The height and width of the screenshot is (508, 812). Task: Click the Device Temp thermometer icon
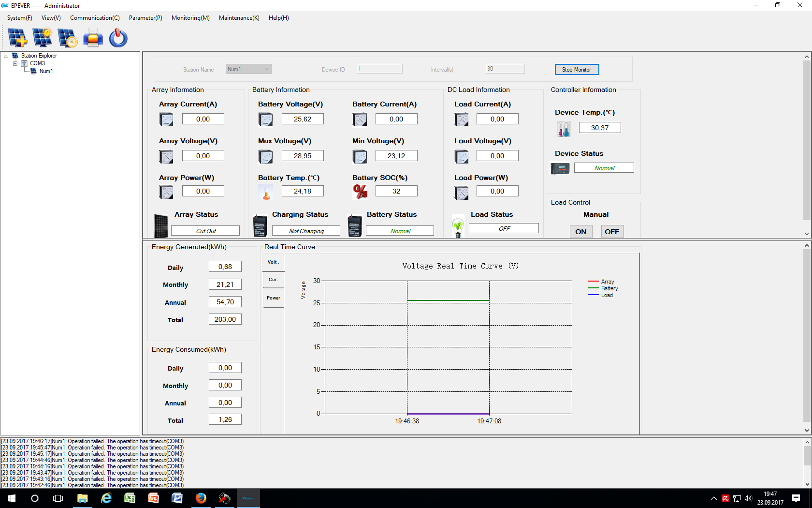click(564, 129)
